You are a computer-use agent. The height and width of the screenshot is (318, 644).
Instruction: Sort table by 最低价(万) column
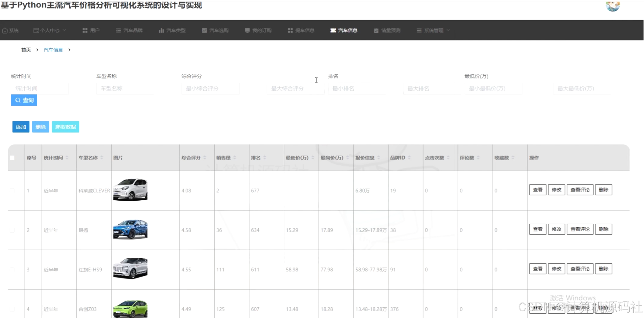pyautogui.click(x=313, y=157)
